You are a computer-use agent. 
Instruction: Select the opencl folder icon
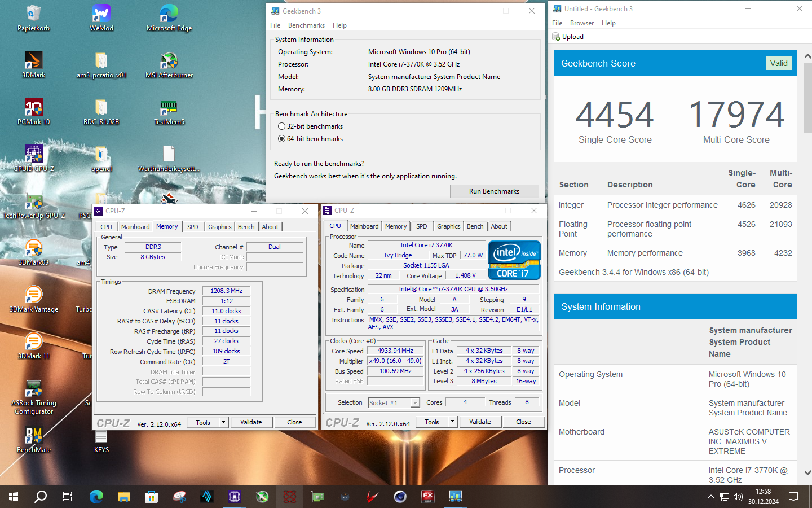(x=101, y=159)
